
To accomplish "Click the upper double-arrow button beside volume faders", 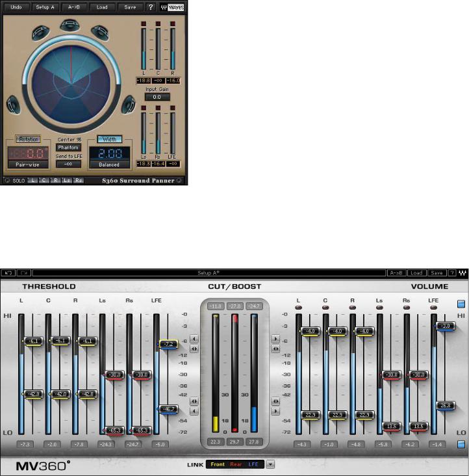I will pos(275,349).
